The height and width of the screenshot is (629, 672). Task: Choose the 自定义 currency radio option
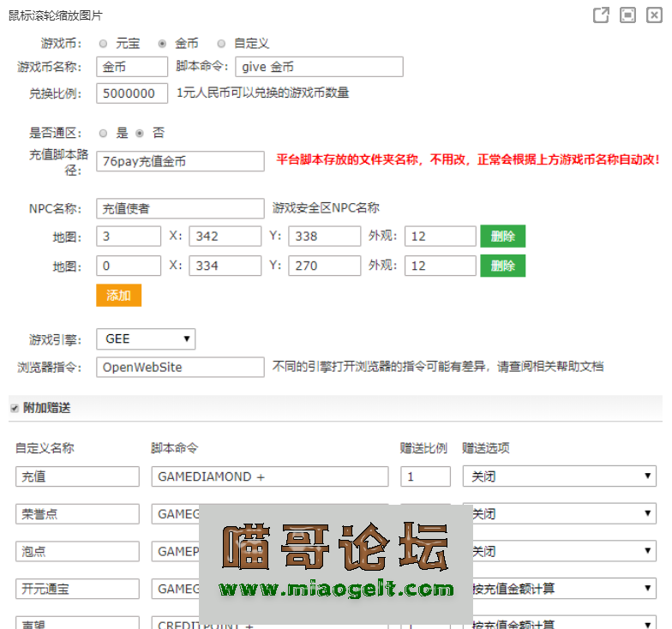pos(221,44)
